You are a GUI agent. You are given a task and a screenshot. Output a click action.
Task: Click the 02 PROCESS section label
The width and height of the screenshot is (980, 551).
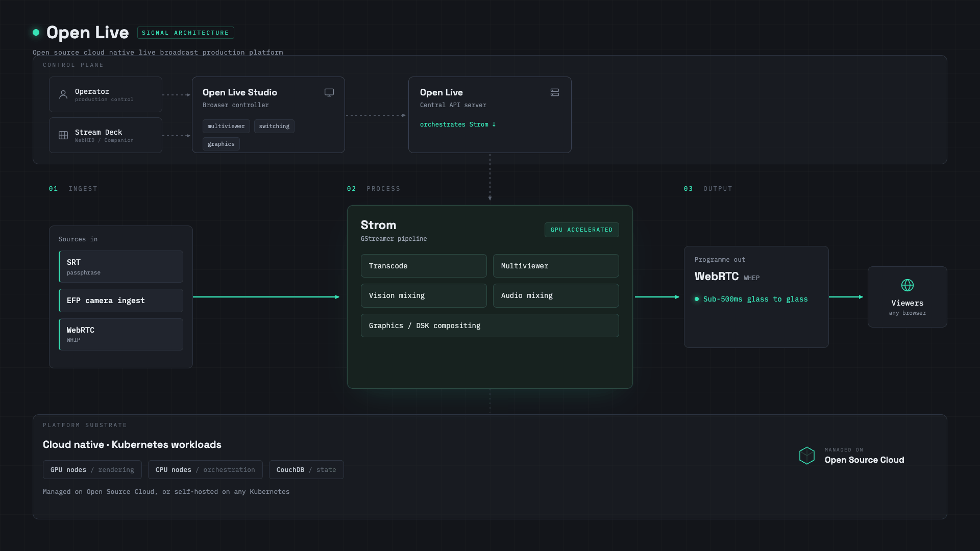tap(374, 189)
